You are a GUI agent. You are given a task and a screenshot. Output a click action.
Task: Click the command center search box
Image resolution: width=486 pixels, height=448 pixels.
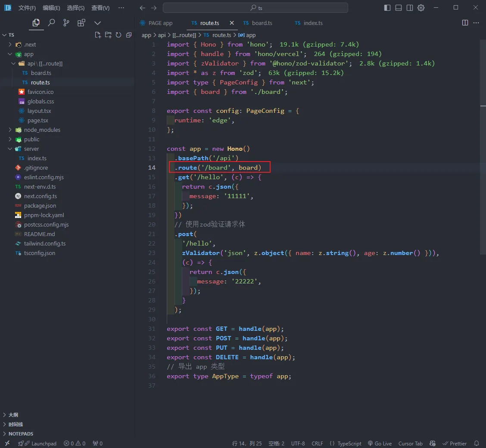click(x=255, y=8)
